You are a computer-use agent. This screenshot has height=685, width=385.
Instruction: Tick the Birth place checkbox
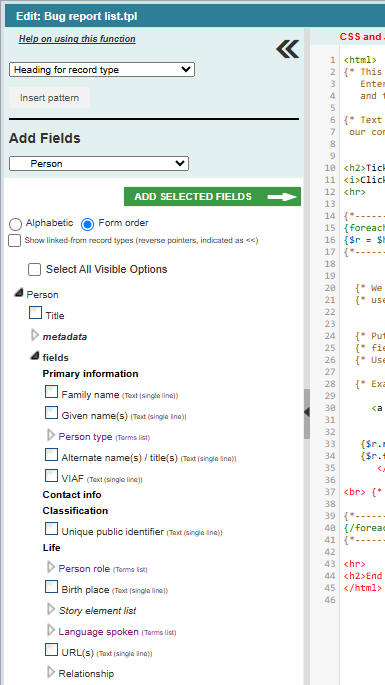[52, 587]
